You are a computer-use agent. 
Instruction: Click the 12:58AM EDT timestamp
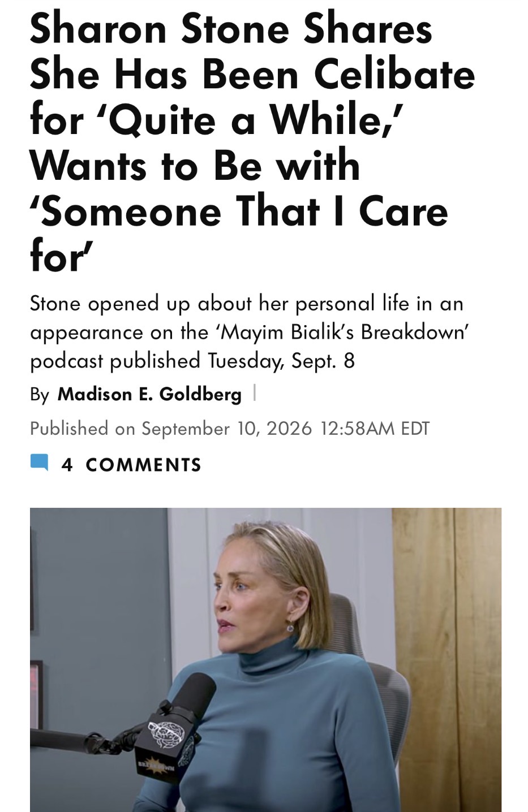point(375,429)
